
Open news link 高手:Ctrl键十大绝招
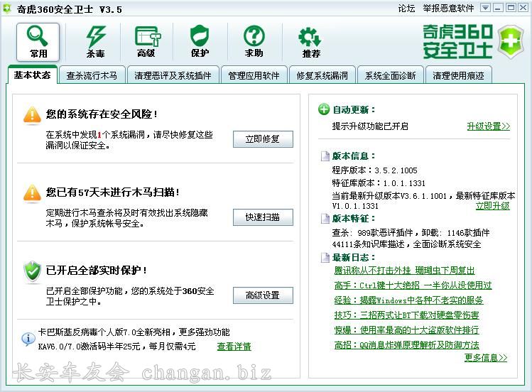[413, 285]
